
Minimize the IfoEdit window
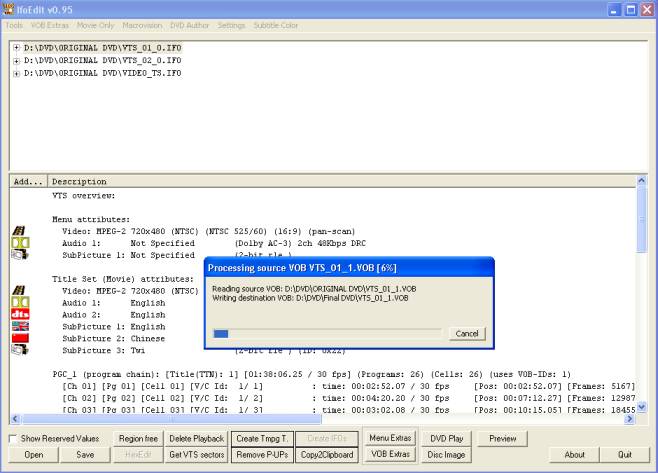615,10
